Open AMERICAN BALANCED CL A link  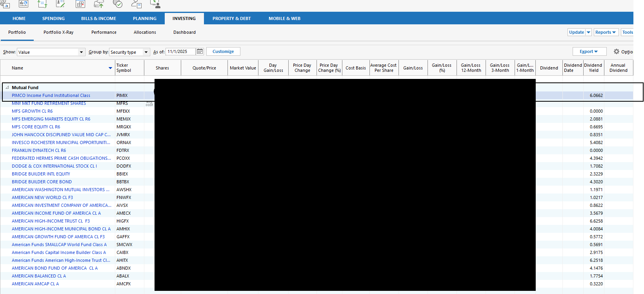(39, 276)
